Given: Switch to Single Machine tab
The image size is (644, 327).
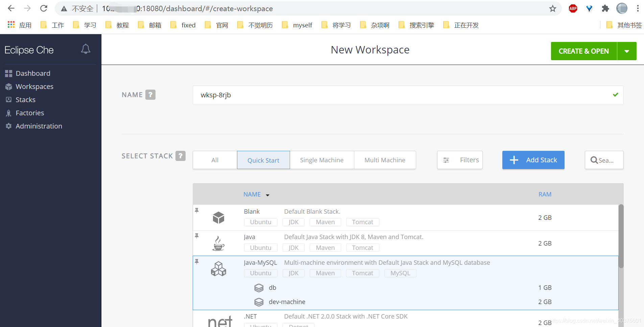Looking at the screenshot, I should pos(322,160).
